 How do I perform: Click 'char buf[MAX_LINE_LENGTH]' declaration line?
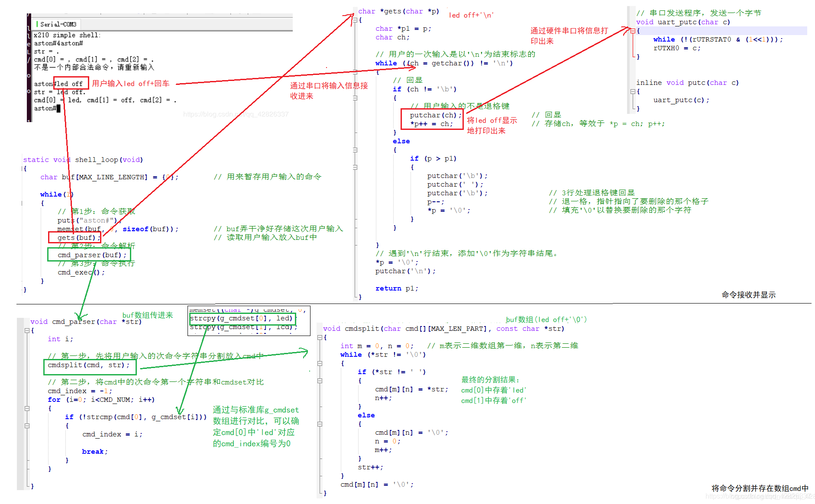[109, 177]
